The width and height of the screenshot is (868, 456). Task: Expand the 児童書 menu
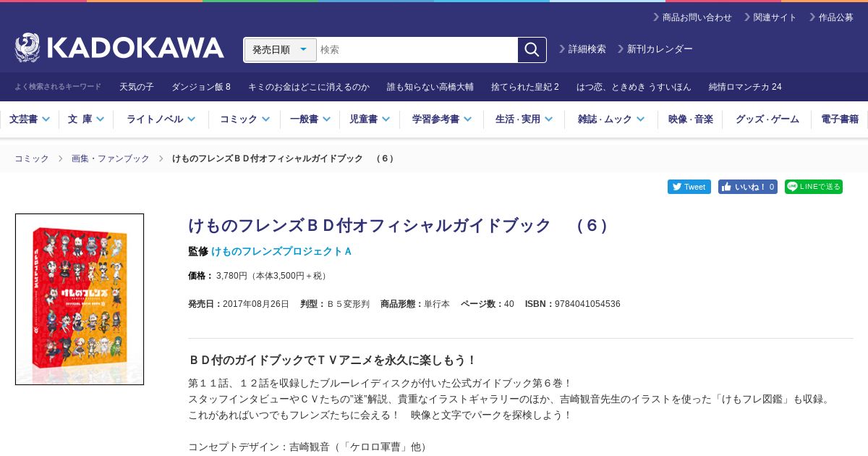point(370,119)
